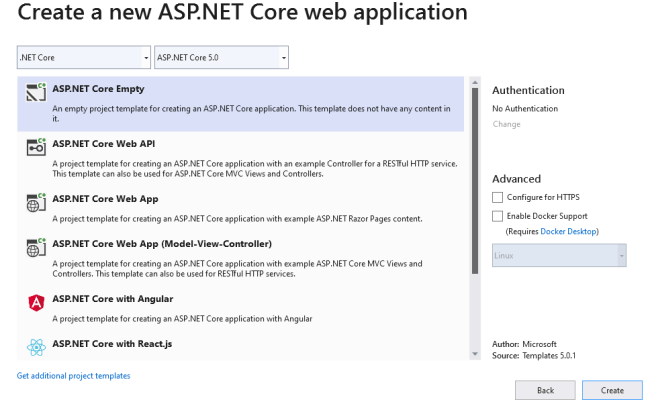Click the Back button
The image size is (650, 400).
[545, 390]
